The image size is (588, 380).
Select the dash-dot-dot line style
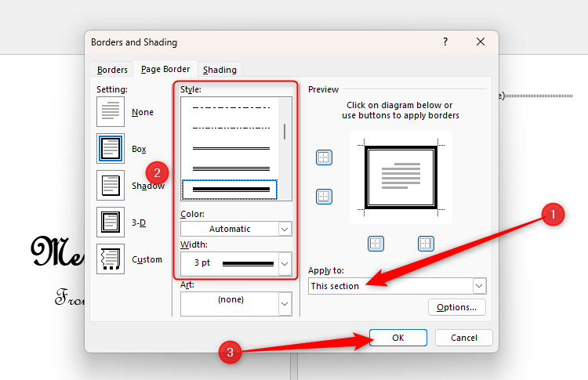(231, 128)
